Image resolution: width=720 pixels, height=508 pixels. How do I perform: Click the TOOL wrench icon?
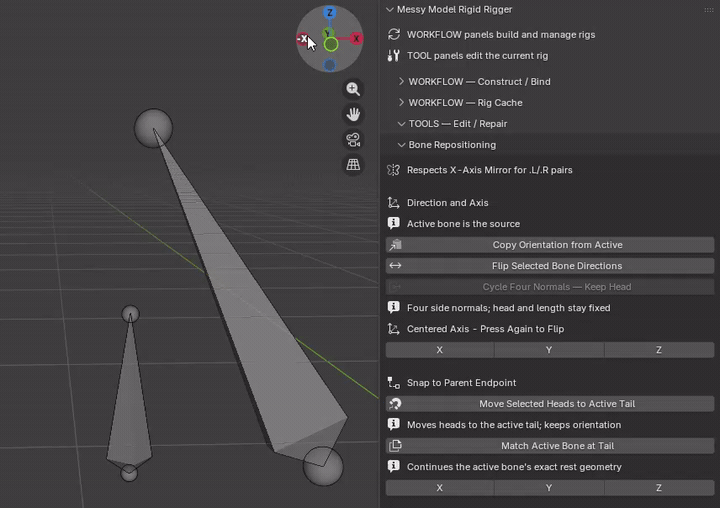click(x=394, y=56)
